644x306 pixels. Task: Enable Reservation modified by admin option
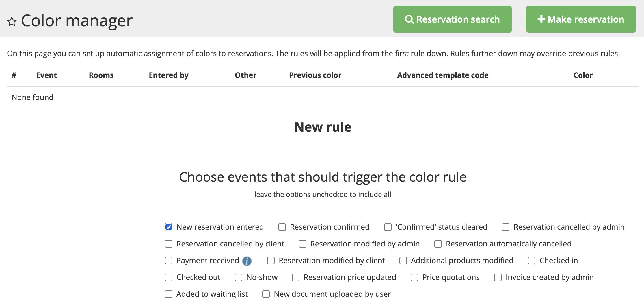[303, 244]
